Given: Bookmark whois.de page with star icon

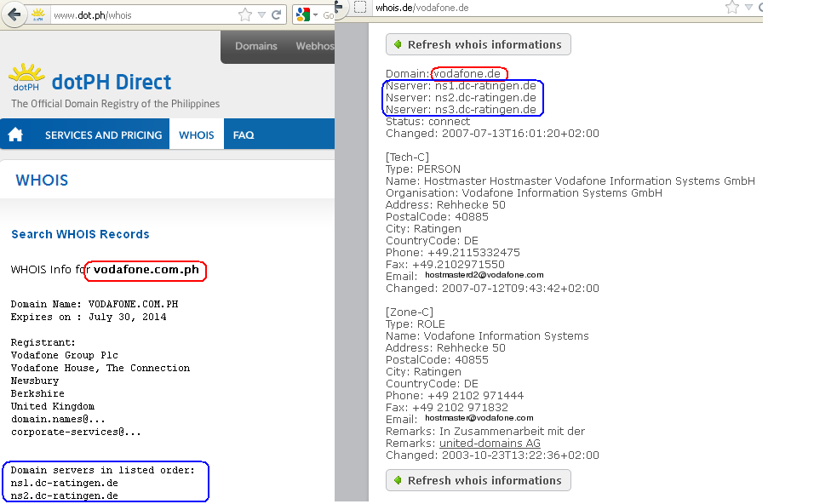Looking at the screenshot, I should point(732,8).
